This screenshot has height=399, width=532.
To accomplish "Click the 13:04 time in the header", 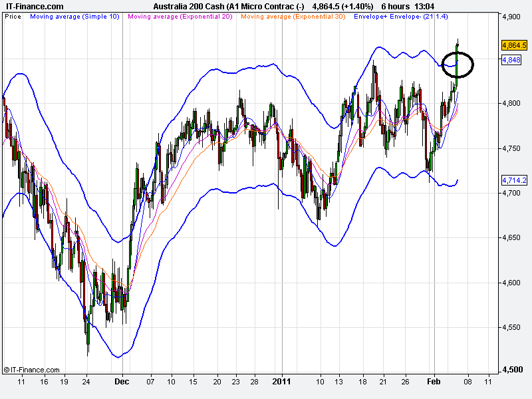I will pos(424,6).
